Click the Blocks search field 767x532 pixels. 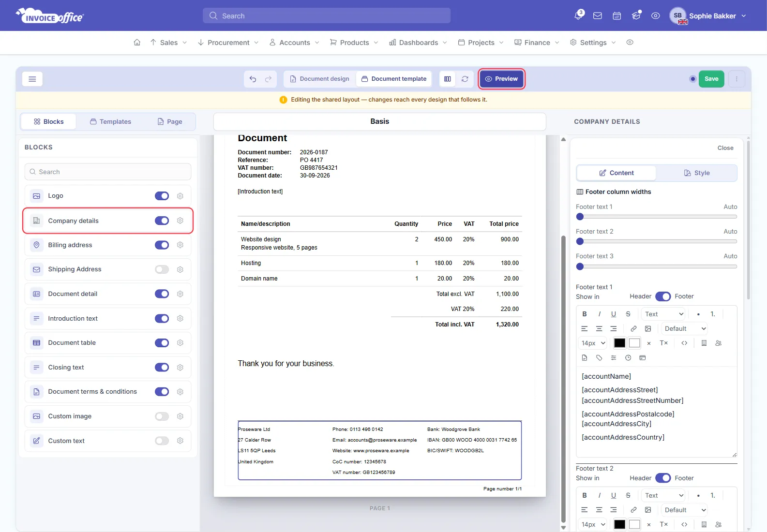point(108,172)
